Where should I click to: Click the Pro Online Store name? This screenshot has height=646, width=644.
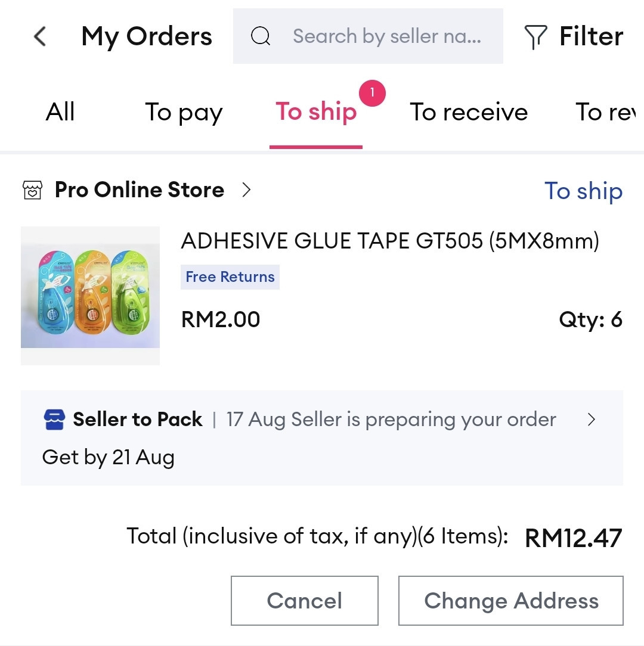pyautogui.click(x=140, y=190)
